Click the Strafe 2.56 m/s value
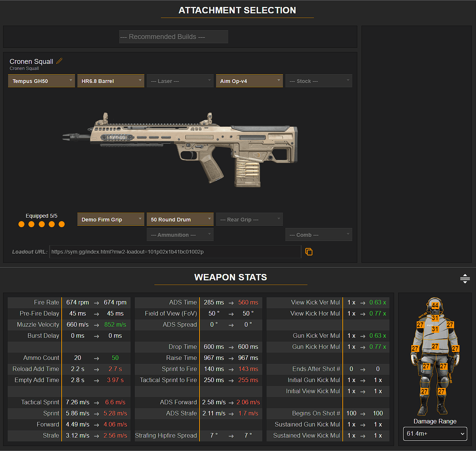The width and height of the screenshot is (476, 451). [115, 435]
